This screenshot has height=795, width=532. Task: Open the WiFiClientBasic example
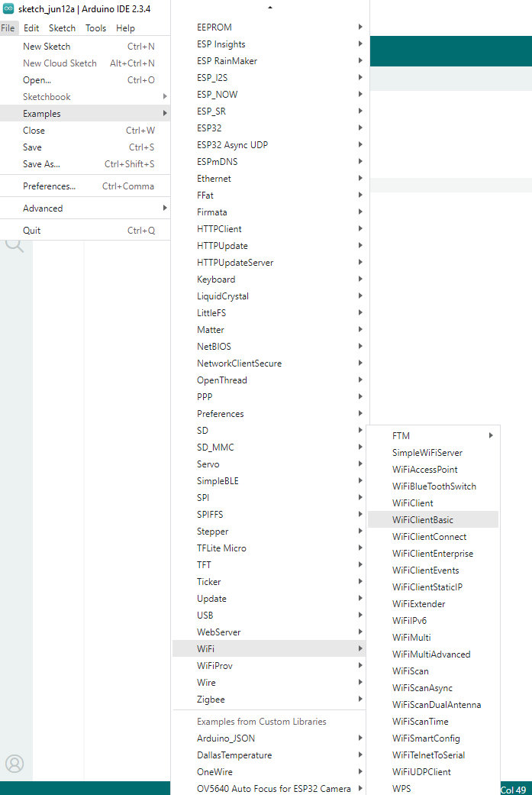422,520
